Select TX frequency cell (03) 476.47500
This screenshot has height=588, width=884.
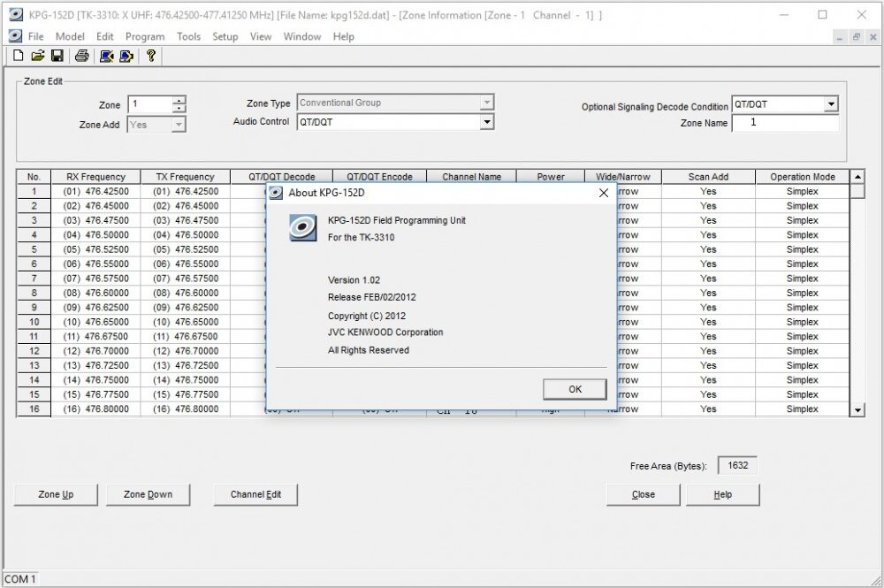[186, 220]
